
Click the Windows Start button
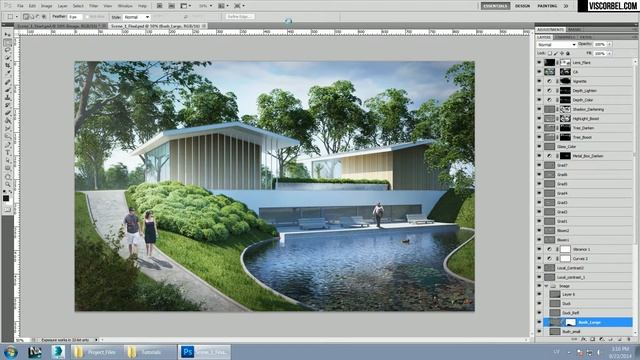pos(10,352)
